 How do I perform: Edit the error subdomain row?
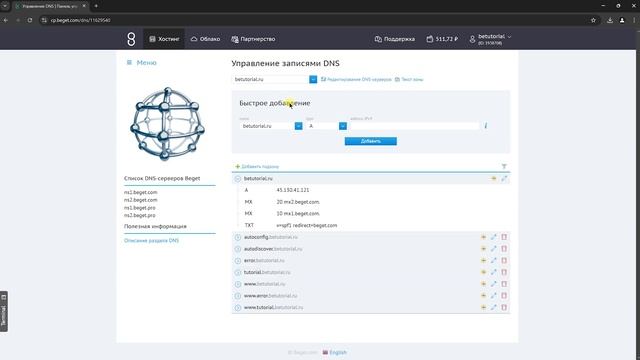tap(493, 260)
